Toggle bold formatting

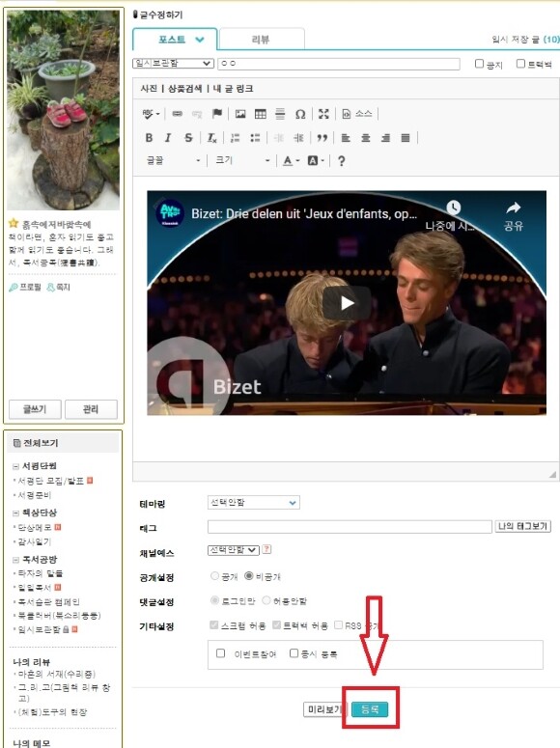(x=149, y=137)
